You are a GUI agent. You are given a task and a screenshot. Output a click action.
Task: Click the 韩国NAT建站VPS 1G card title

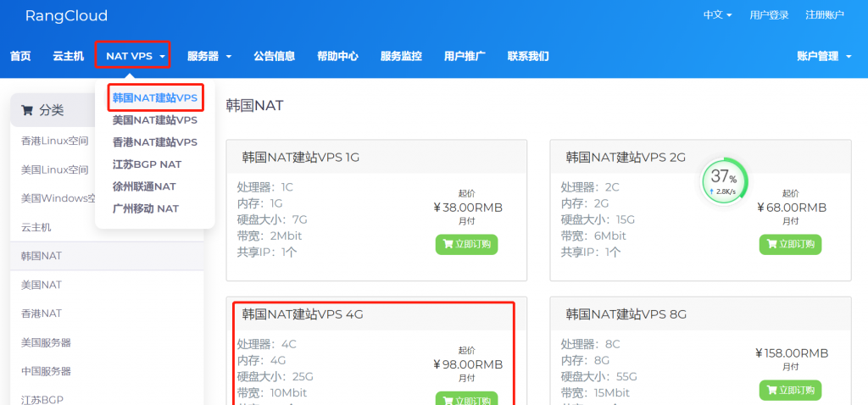(301, 157)
